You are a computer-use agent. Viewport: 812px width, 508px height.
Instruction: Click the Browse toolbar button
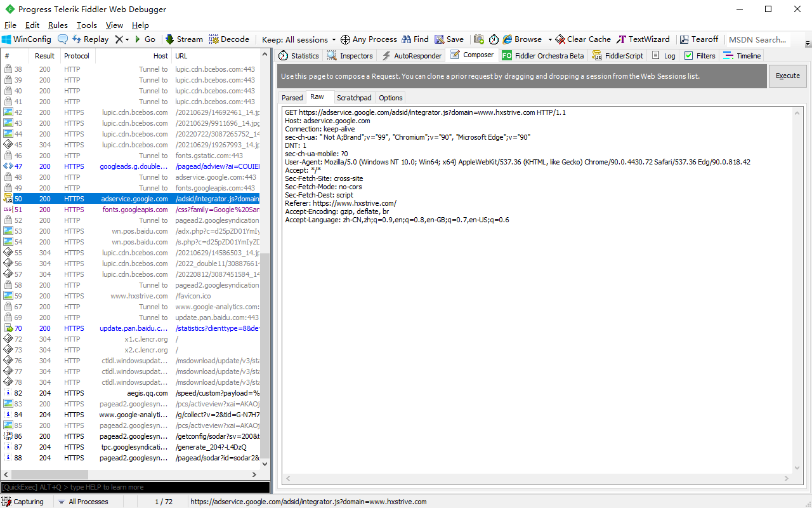[x=523, y=39]
